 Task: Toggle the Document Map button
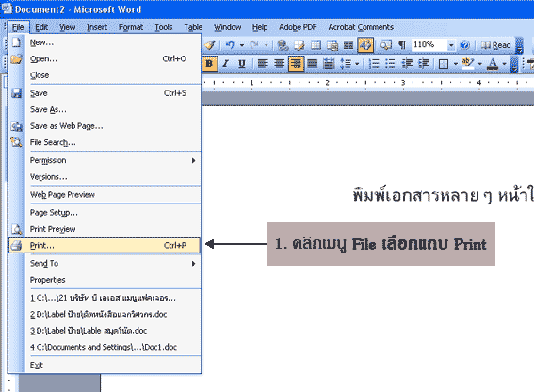tap(385, 44)
